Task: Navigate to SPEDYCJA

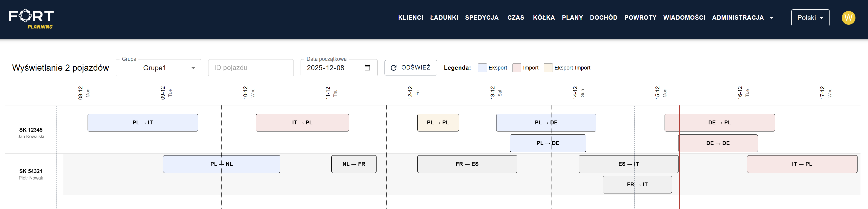Action: (x=481, y=18)
